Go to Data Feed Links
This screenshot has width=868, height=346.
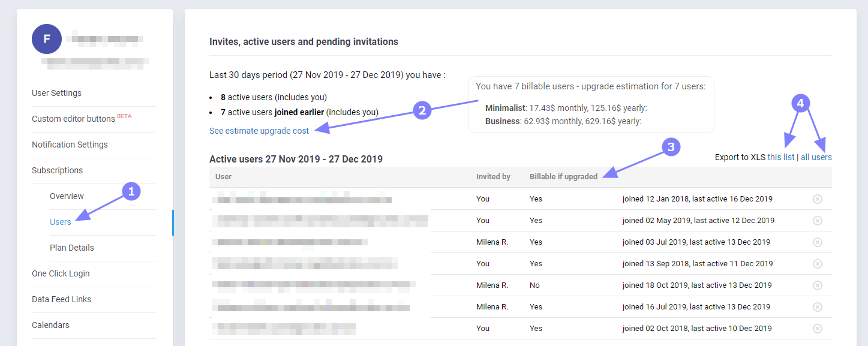tap(61, 299)
